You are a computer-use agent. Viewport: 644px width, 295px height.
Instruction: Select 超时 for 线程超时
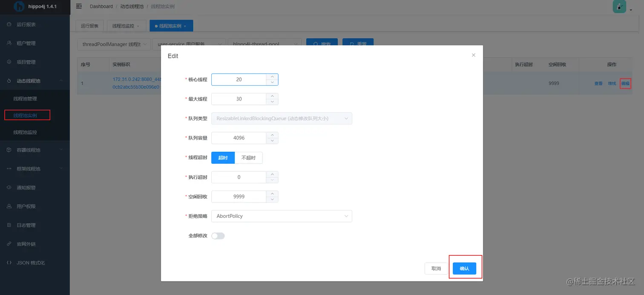pyautogui.click(x=223, y=158)
